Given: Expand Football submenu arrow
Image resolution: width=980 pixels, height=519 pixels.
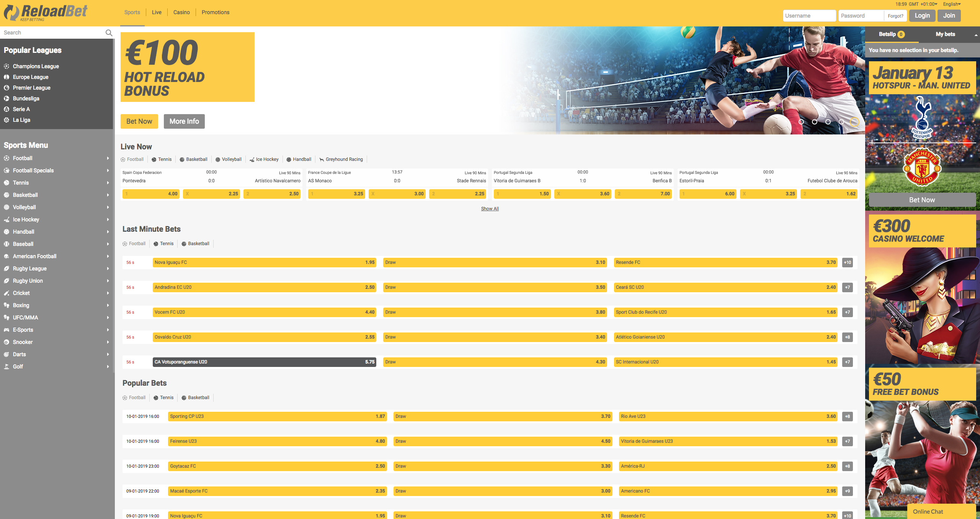Looking at the screenshot, I should point(108,158).
